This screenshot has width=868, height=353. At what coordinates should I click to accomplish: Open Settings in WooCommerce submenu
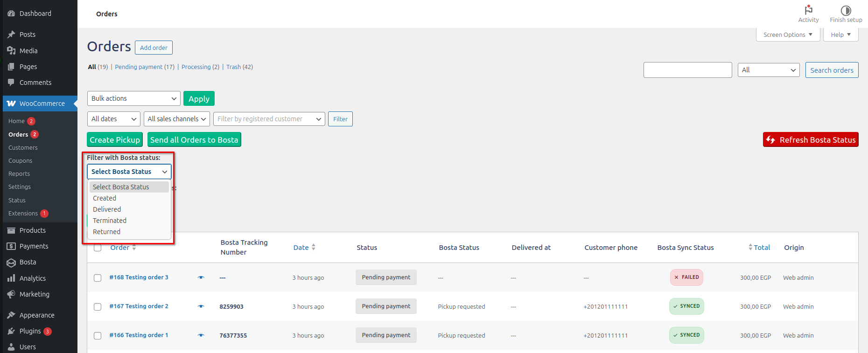coord(20,187)
